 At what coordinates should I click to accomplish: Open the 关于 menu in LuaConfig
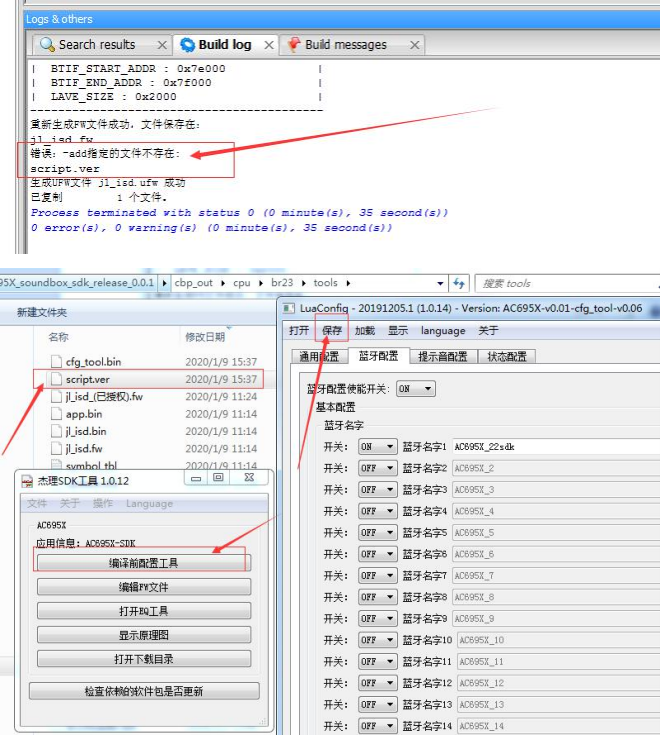click(x=488, y=330)
